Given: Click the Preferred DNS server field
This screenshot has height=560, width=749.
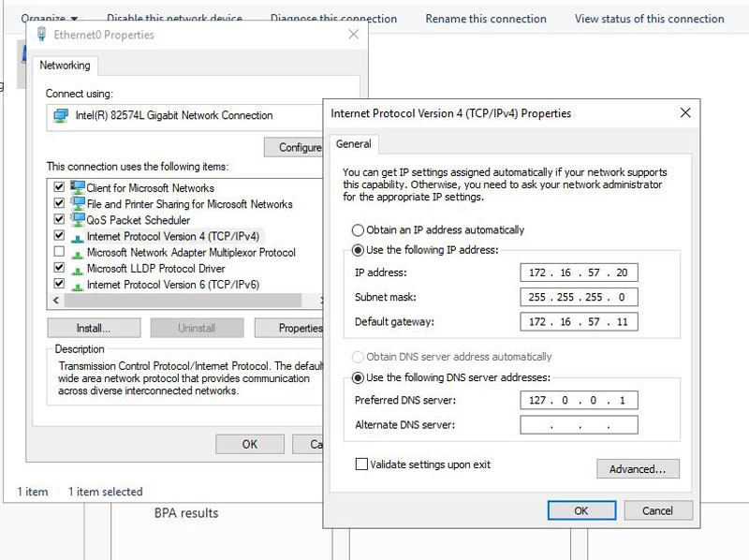Looking at the screenshot, I should 579,401.
